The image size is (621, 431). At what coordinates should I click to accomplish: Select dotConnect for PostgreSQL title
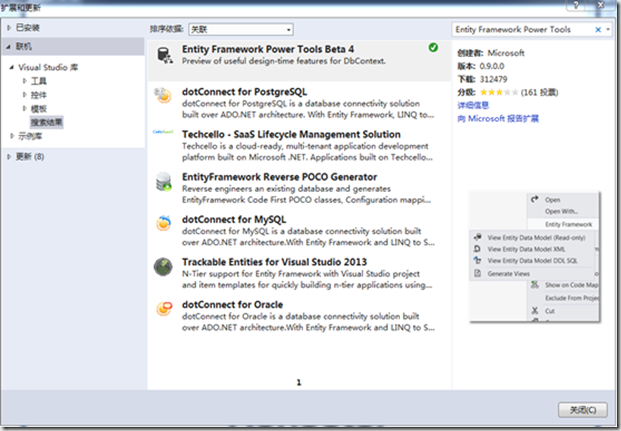(x=244, y=92)
